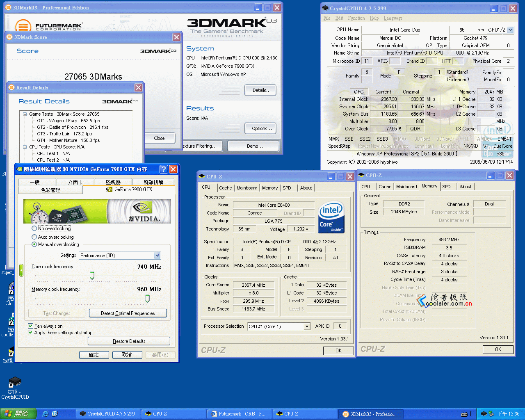
Task: Click the Memory clock frequency slider handle
Action: (147, 299)
